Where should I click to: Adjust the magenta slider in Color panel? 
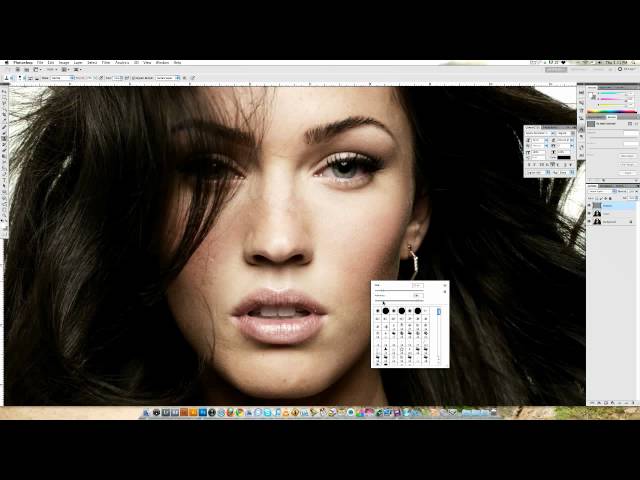(x=612, y=99)
